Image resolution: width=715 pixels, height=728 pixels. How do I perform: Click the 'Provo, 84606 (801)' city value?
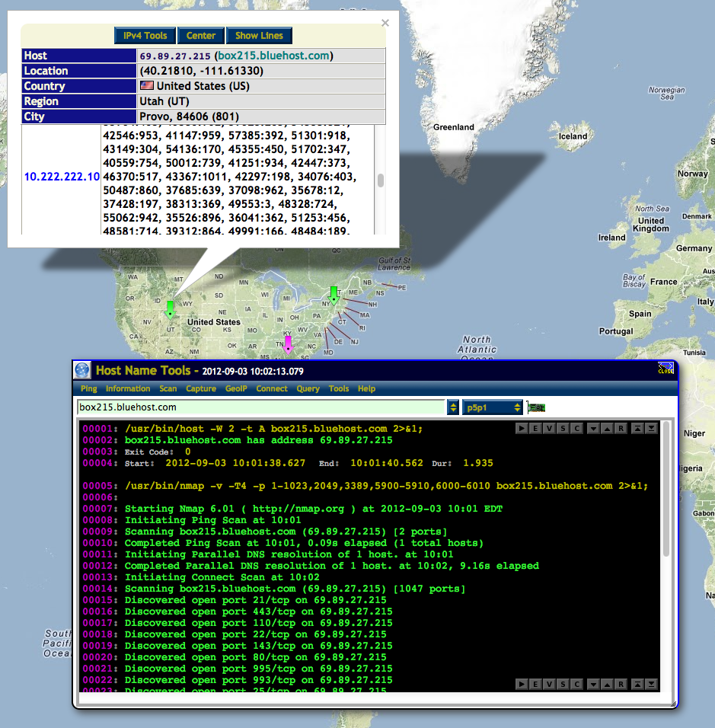[190, 117]
